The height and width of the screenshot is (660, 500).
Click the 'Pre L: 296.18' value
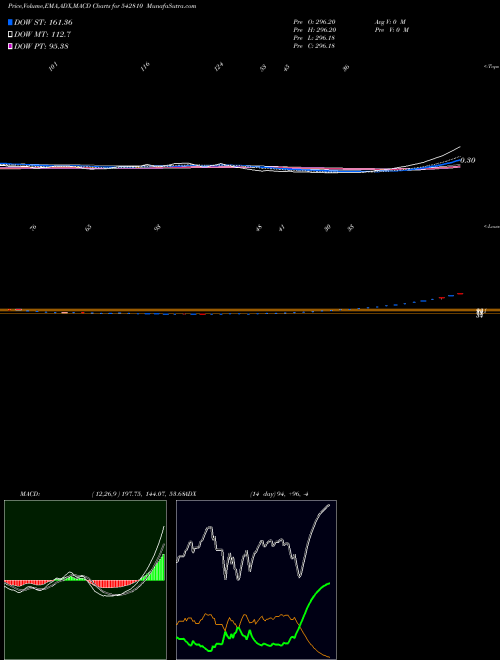314,38
